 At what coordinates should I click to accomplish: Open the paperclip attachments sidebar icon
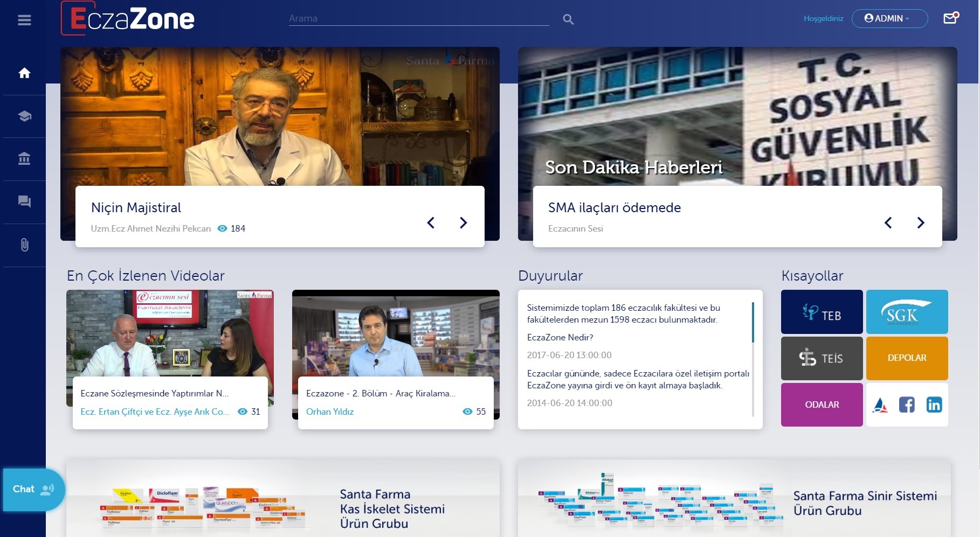coord(24,245)
